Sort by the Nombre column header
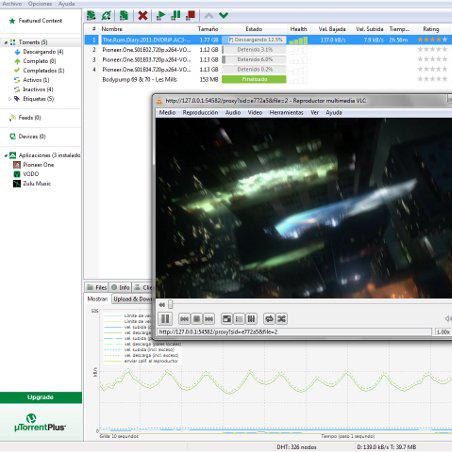Viewport: 452px width, 452px height. click(x=112, y=29)
